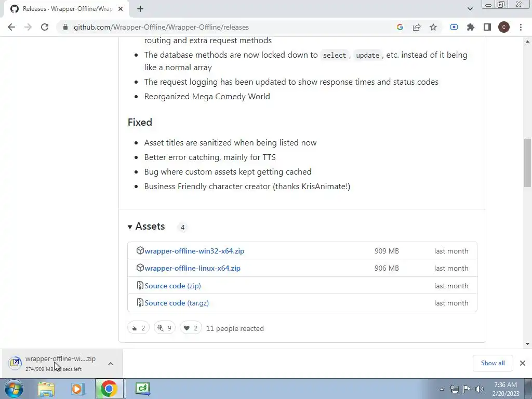Viewport: 532px width, 399px height.
Task: Click the 'update' code text
Action: pos(367,55)
